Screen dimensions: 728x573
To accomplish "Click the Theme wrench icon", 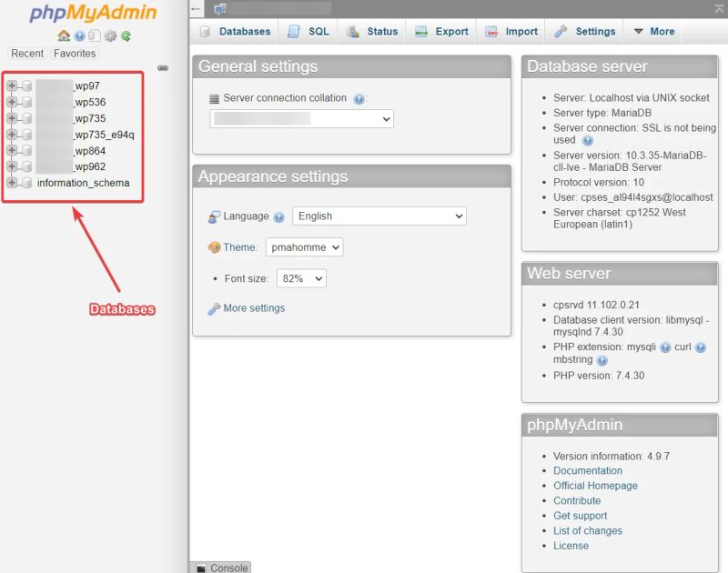I will pyautogui.click(x=217, y=246).
